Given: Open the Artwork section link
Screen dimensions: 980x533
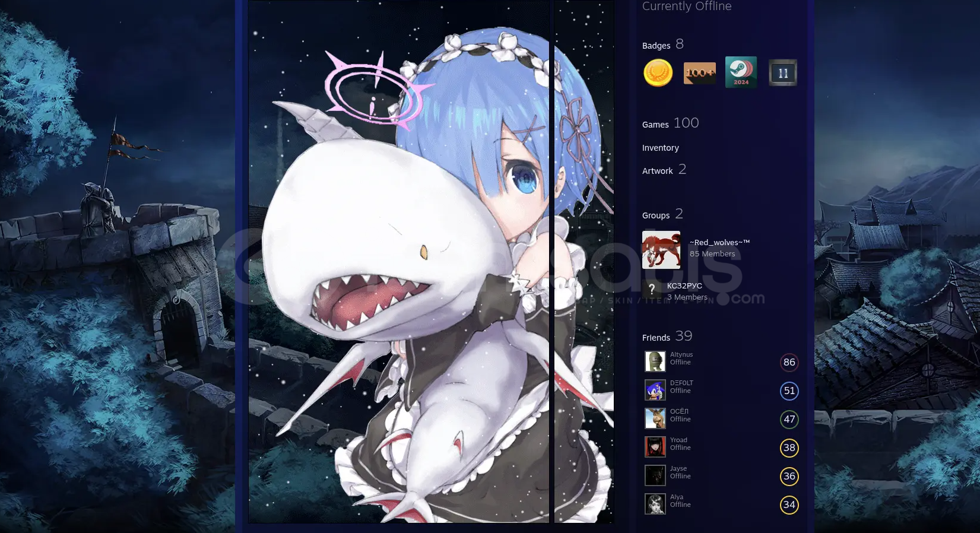Looking at the screenshot, I should point(658,171).
